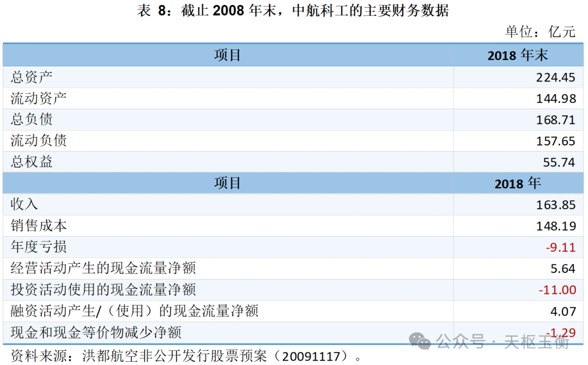Select the 流动资产 value 144.98

(555, 98)
